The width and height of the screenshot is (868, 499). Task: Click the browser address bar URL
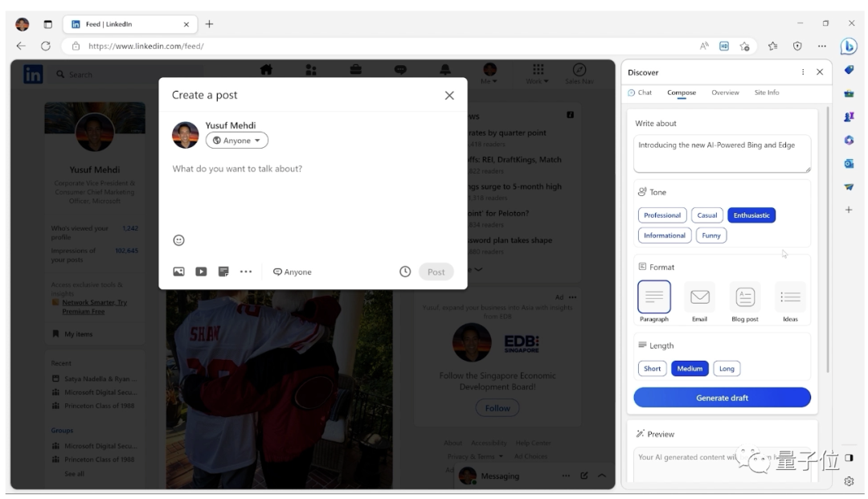(146, 46)
